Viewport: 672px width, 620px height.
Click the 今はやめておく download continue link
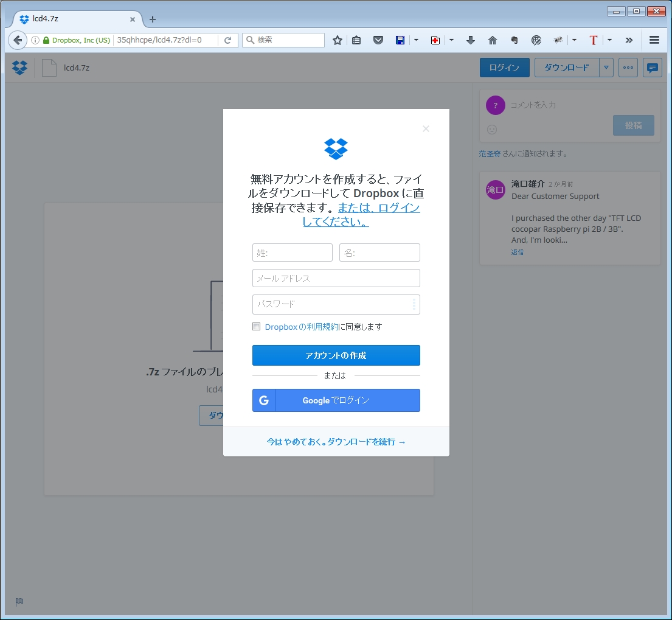(x=336, y=442)
